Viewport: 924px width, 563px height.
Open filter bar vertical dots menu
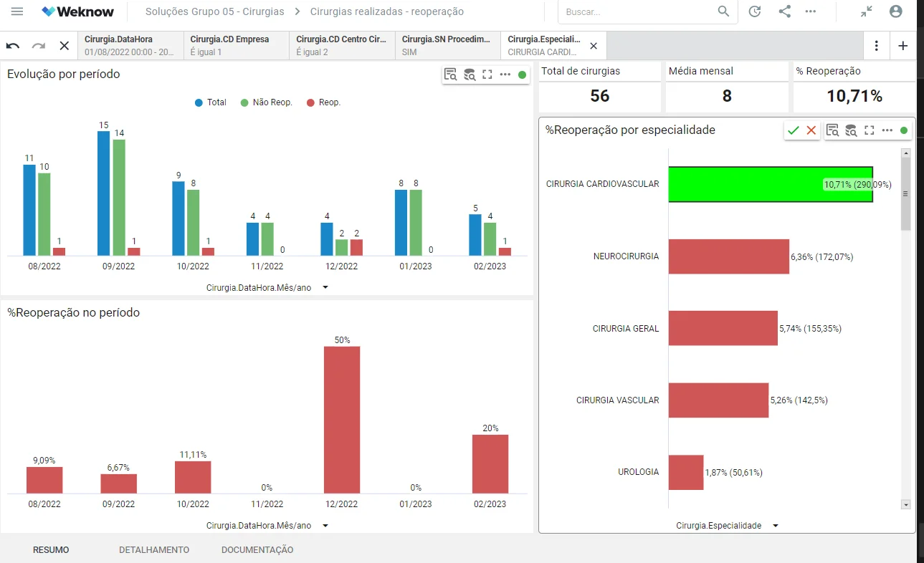click(877, 46)
